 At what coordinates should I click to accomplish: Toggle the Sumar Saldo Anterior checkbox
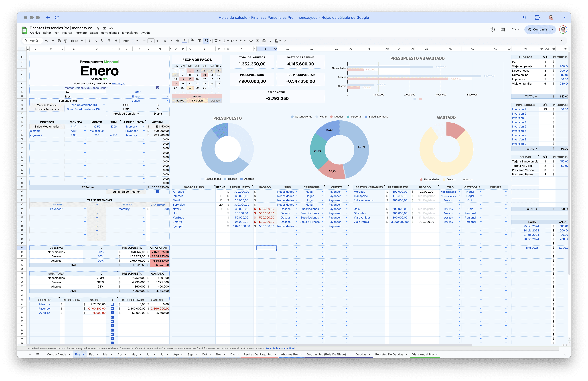click(158, 192)
